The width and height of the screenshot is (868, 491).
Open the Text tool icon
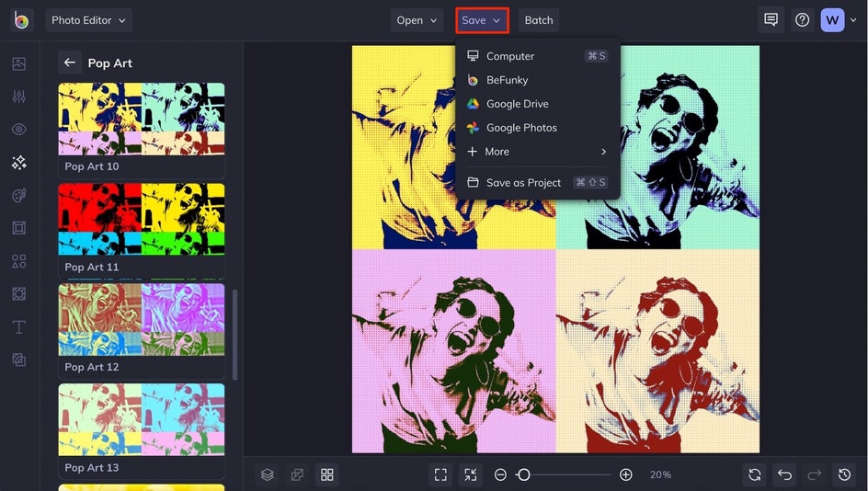(18, 326)
